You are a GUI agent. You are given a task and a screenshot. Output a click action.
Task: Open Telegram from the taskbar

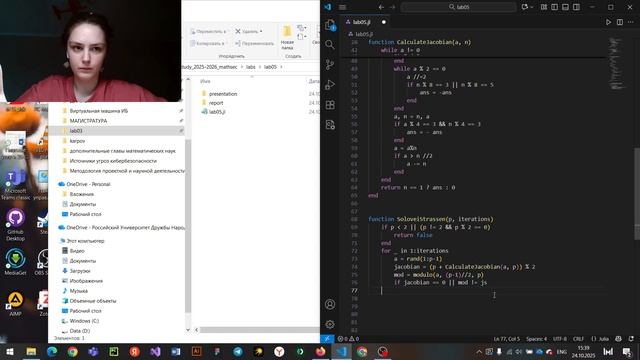(238, 352)
